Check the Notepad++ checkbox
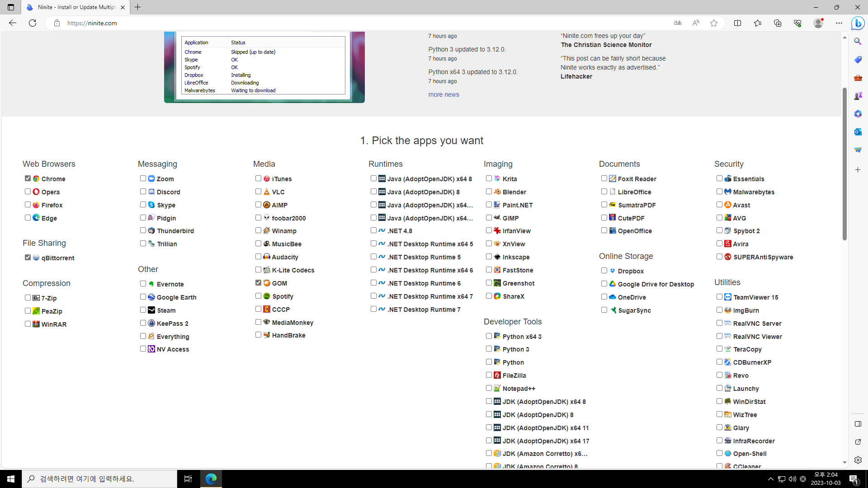The image size is (868, 488). [x=489, y=388]
